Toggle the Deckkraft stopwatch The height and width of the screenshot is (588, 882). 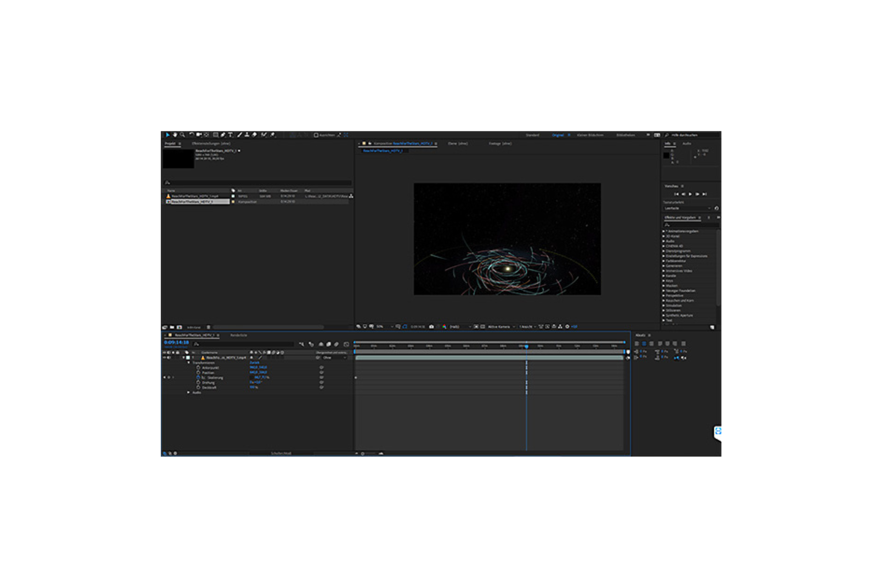198,388
